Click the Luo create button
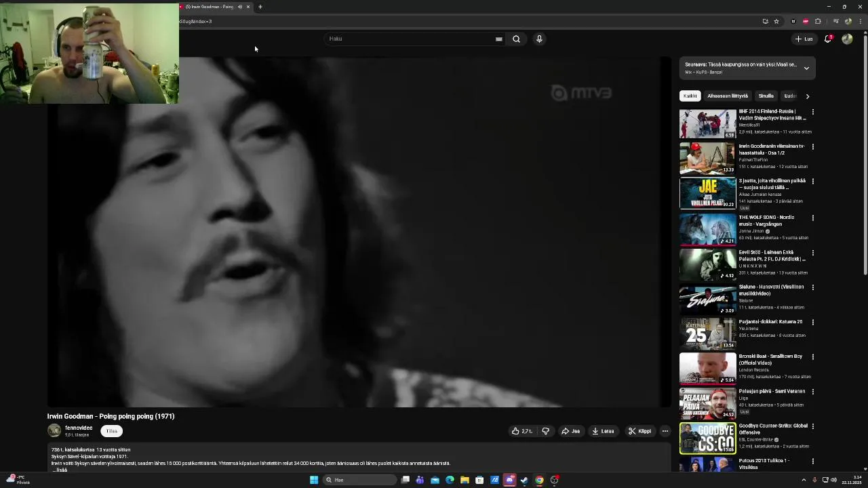The height and width of the screenshot is (488, 868). pyautogui.click(x=804, y=39)
